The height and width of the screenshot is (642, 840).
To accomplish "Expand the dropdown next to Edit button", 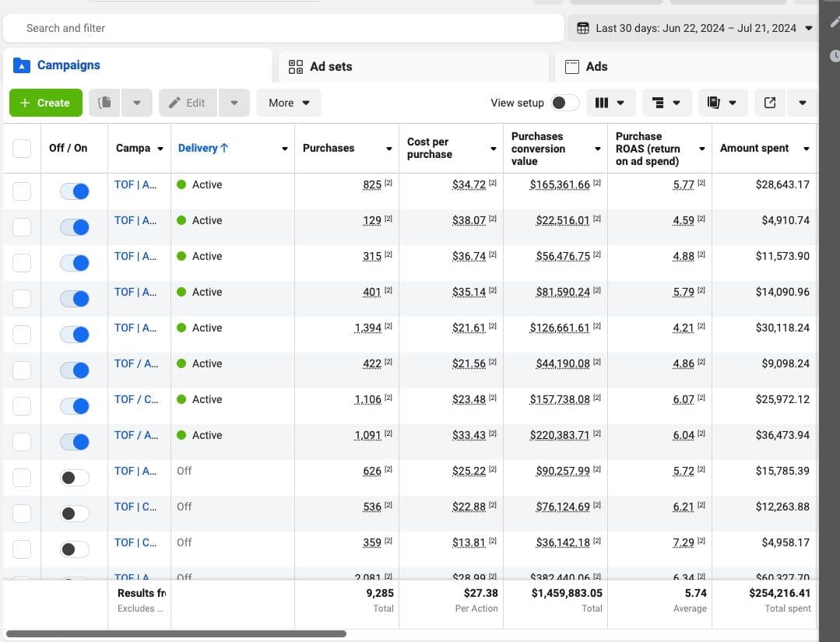I will (234, 102).
